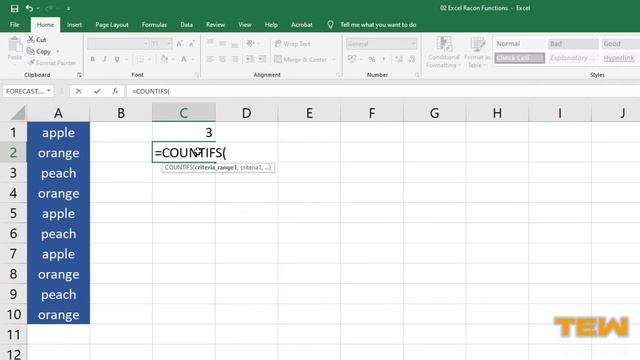Toggle Underline formatting
The image size is (640, 360).
(117, 59)
